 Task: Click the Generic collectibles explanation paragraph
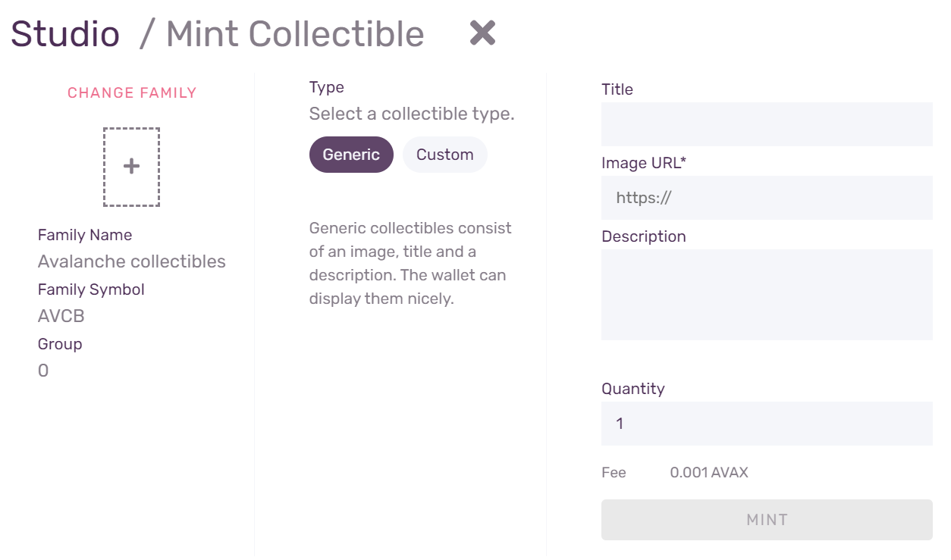410,263
